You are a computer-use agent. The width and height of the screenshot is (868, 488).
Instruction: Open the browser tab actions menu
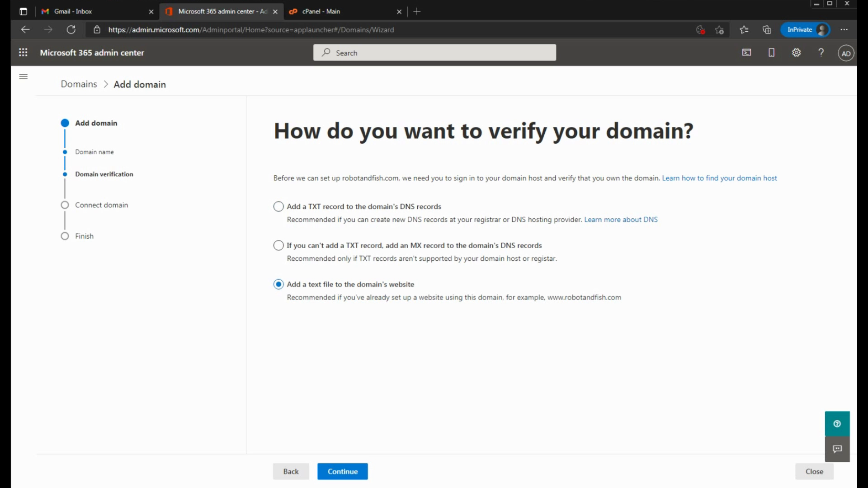click(24, 11)
